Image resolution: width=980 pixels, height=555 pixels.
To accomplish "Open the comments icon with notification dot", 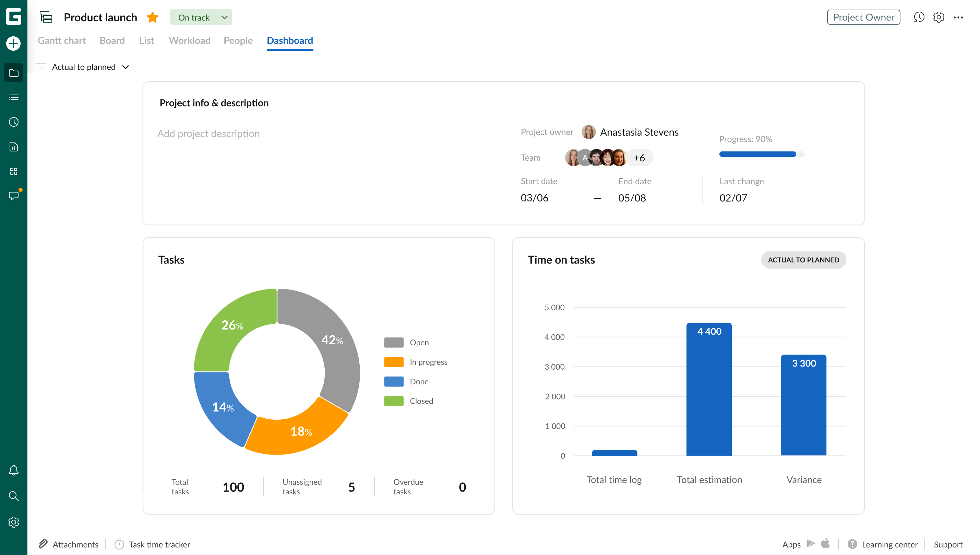I will point(13,196).
